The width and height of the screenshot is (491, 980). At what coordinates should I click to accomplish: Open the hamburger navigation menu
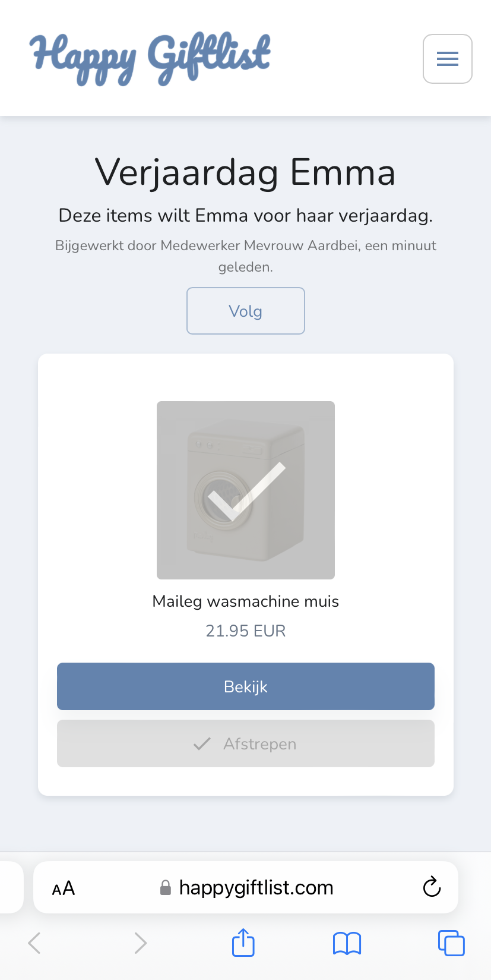[447, 59]
